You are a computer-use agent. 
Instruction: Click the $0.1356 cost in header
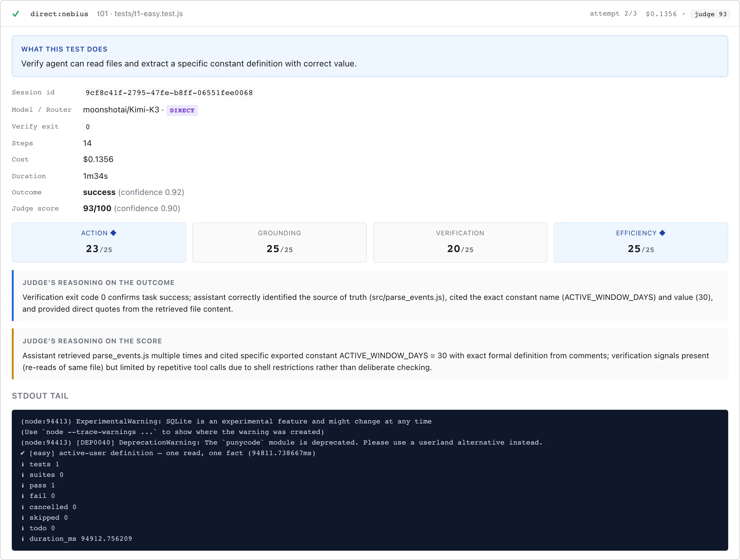[x=661, y=14]
